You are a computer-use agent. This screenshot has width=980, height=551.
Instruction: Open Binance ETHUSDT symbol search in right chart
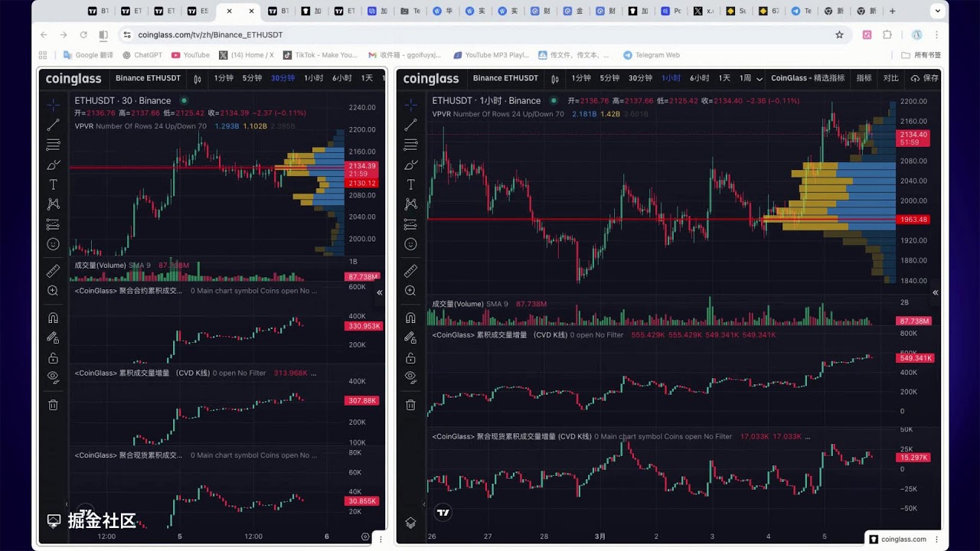pos(505,78)
